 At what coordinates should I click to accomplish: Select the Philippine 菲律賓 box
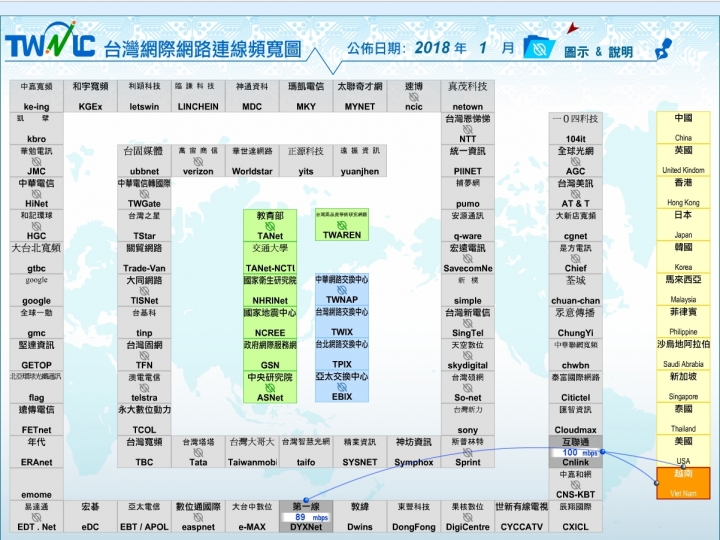coord(683,322)
